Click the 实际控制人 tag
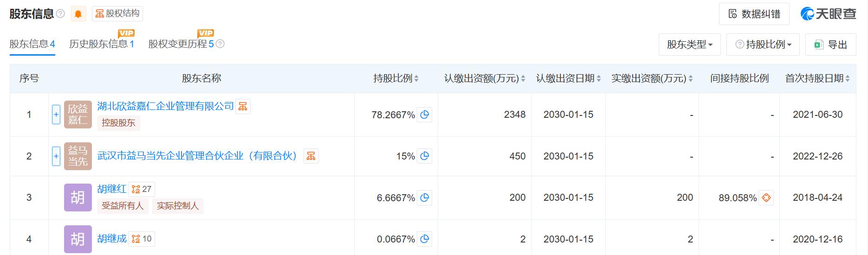Image resolution: width=868 pixels, height=255 pixels. [178, 206]
